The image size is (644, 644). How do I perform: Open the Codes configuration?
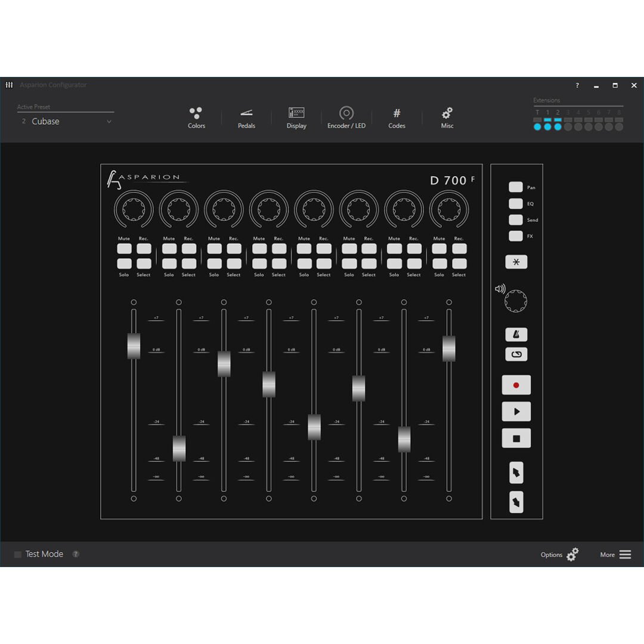(397, 117)
